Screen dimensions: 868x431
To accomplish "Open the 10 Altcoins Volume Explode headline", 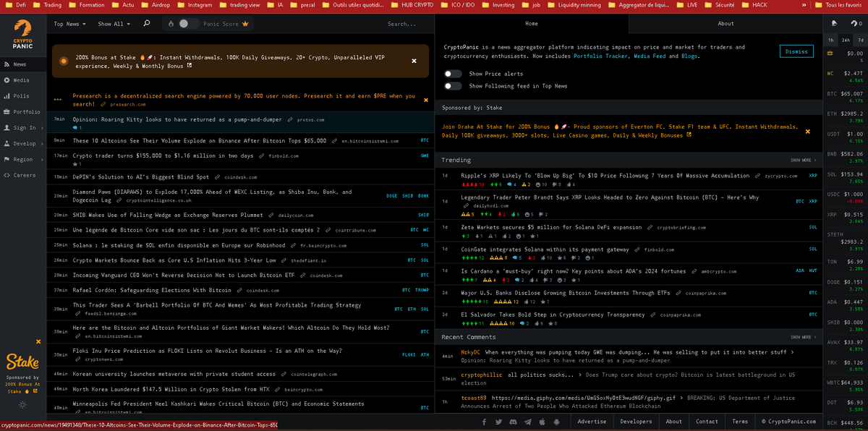I will coord(200,140).
